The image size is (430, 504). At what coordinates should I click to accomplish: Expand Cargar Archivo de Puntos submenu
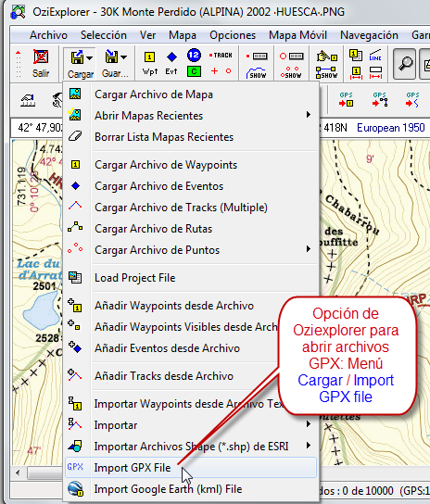tap(191, 250)
